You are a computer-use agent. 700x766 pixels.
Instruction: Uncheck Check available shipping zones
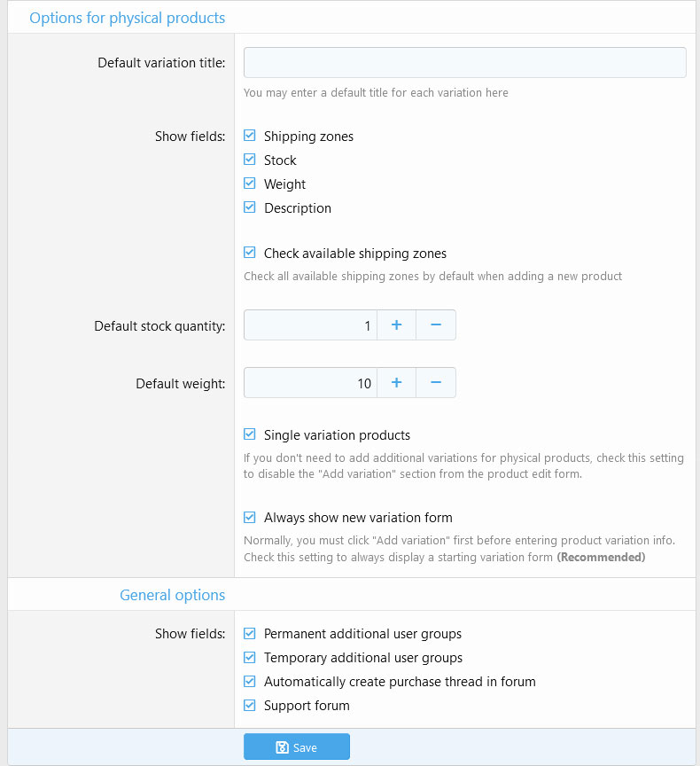click(250, 254)
